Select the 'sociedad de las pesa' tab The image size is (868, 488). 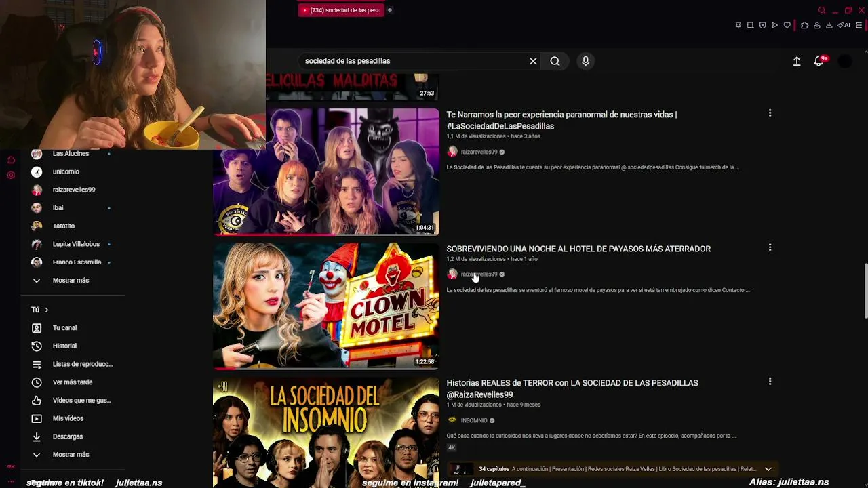click(341, 10)
